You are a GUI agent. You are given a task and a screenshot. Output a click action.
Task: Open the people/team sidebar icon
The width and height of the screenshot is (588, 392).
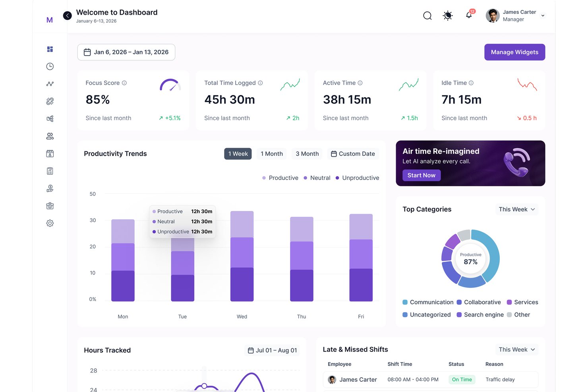[x=50, y=136]
